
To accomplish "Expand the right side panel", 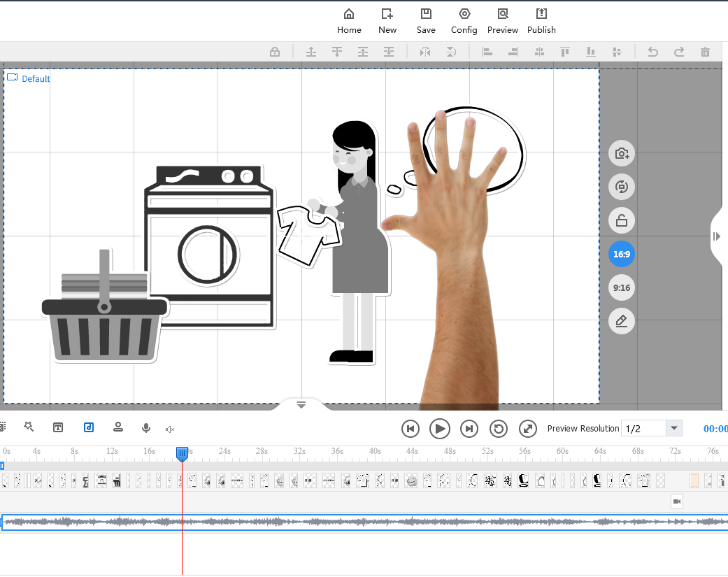I will pos(716,236).
